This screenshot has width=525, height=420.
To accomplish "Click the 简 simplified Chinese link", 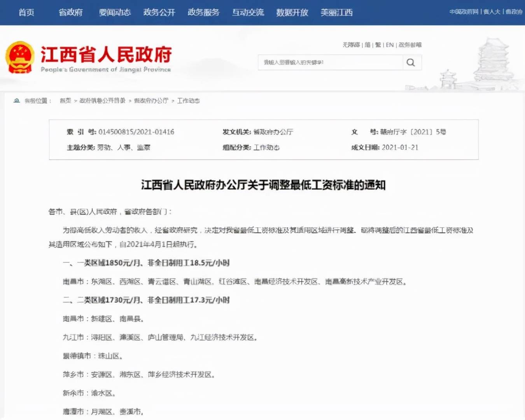I will 367,45.
